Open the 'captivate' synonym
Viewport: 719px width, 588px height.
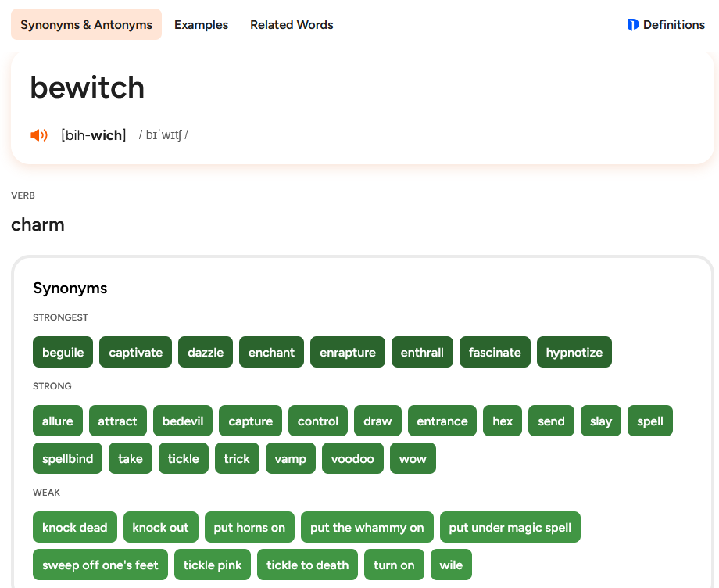point(136,353)
